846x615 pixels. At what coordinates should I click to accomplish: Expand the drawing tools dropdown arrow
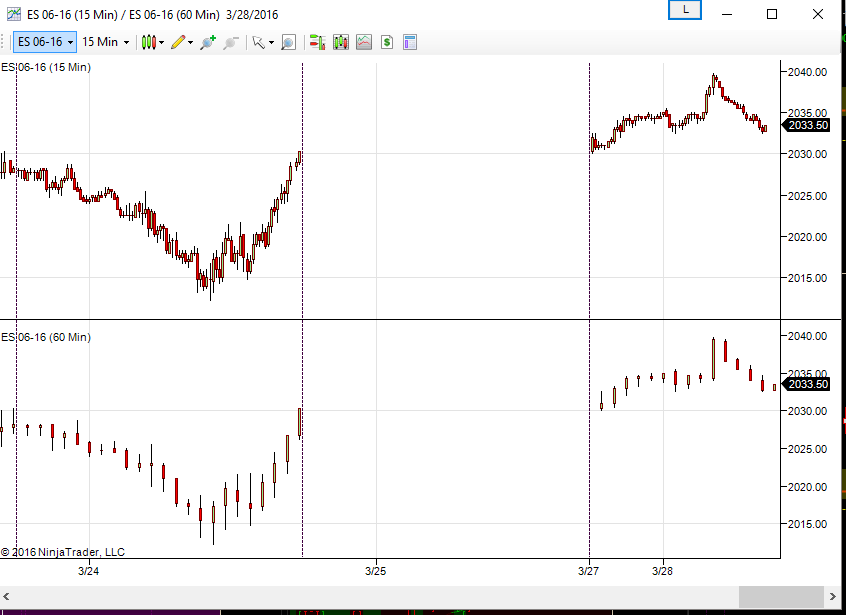pos(190,43)
